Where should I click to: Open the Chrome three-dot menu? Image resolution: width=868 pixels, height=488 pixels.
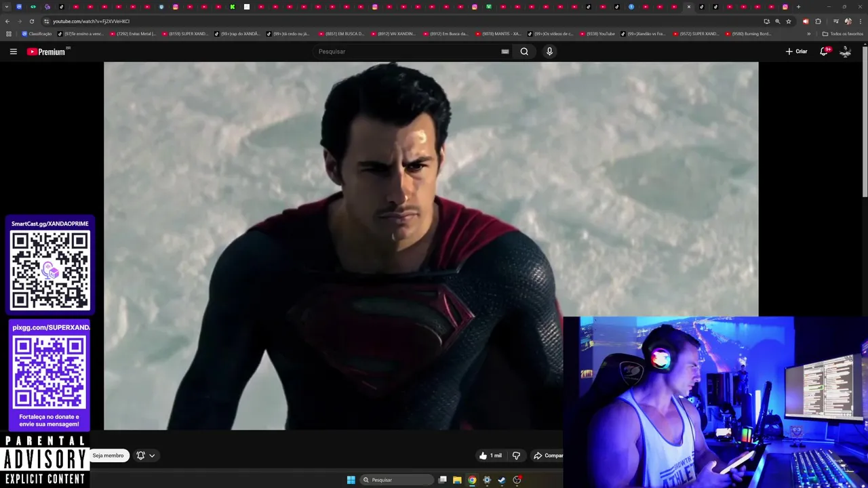(861, 21)
